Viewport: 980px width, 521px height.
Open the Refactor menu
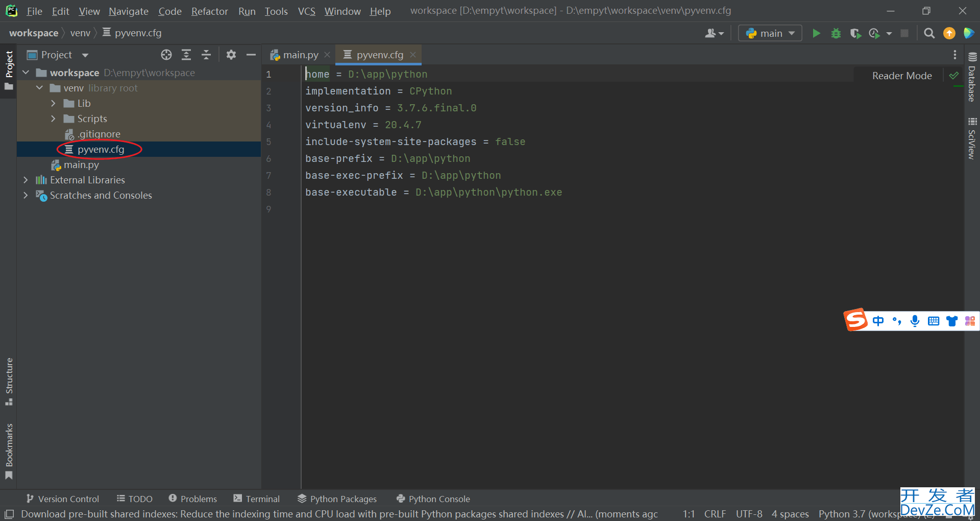(x=209, y=11)
